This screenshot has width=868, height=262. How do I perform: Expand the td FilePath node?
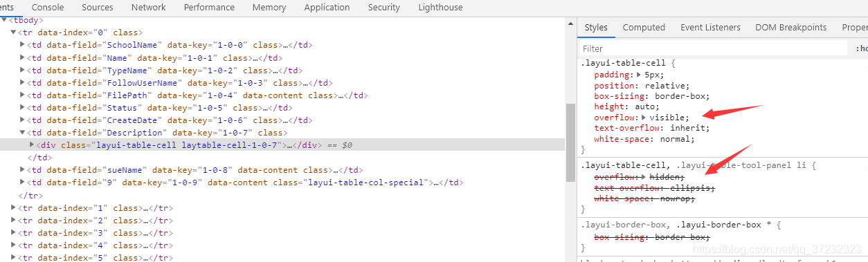point(22,95)
